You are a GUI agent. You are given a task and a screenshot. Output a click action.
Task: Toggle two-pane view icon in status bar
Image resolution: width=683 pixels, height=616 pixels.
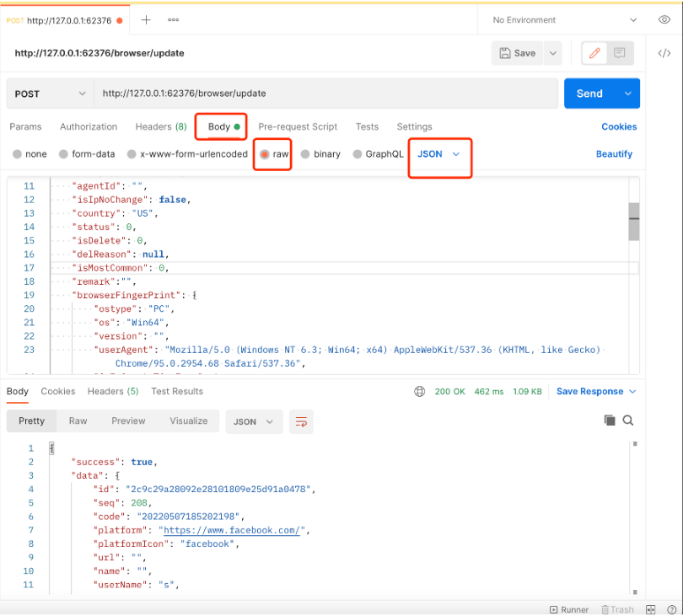650,609
